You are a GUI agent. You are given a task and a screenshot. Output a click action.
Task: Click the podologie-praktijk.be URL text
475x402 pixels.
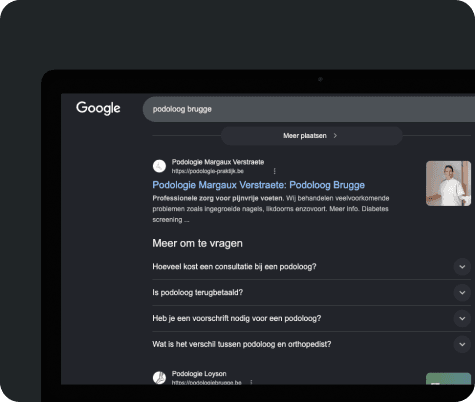(208, 171)
